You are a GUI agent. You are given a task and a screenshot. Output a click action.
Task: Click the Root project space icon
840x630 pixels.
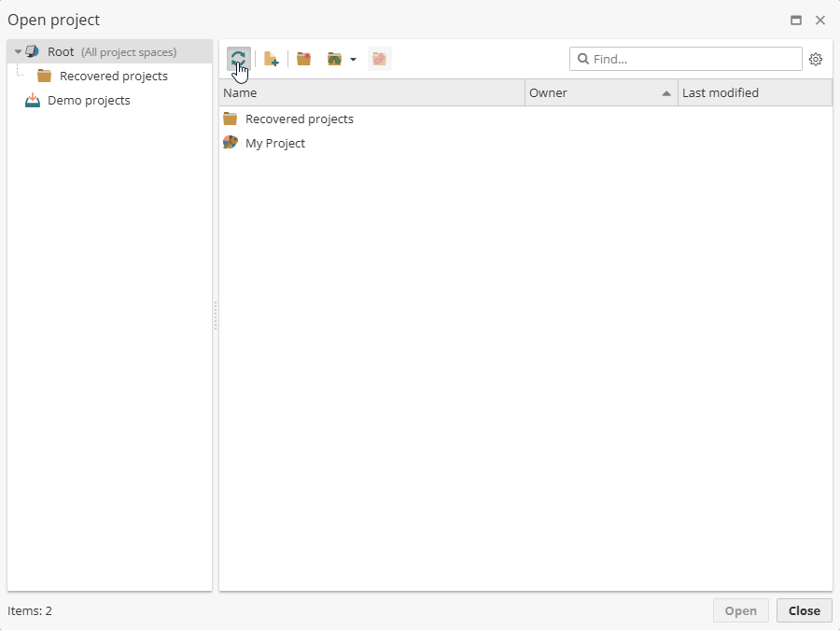[x=32, y=51]
